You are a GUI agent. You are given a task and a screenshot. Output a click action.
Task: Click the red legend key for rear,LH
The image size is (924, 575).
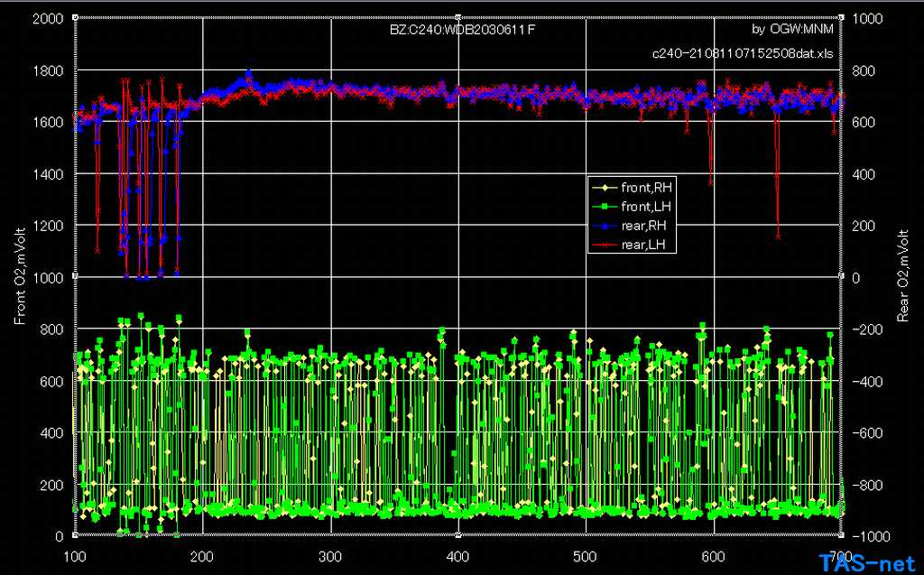[x=605, y=246]
